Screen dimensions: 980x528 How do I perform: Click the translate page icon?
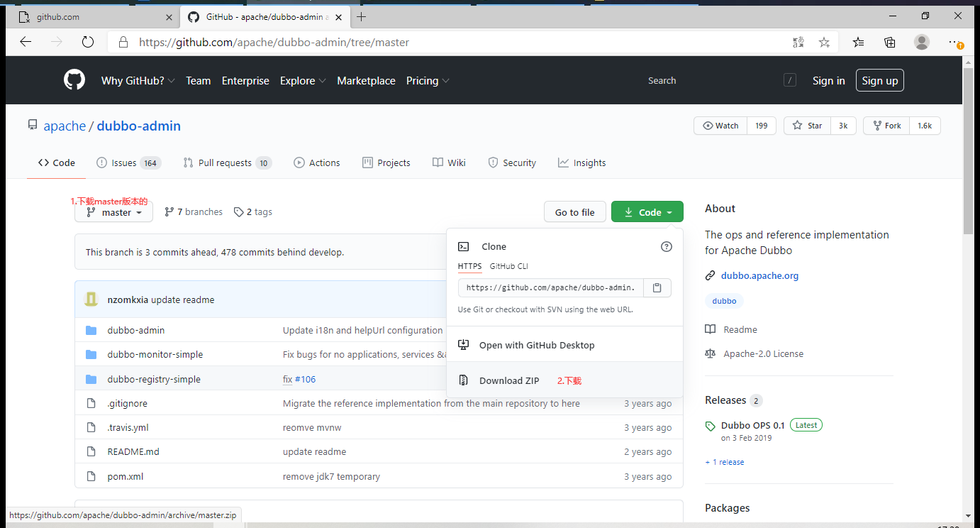(x=798, y=42)
